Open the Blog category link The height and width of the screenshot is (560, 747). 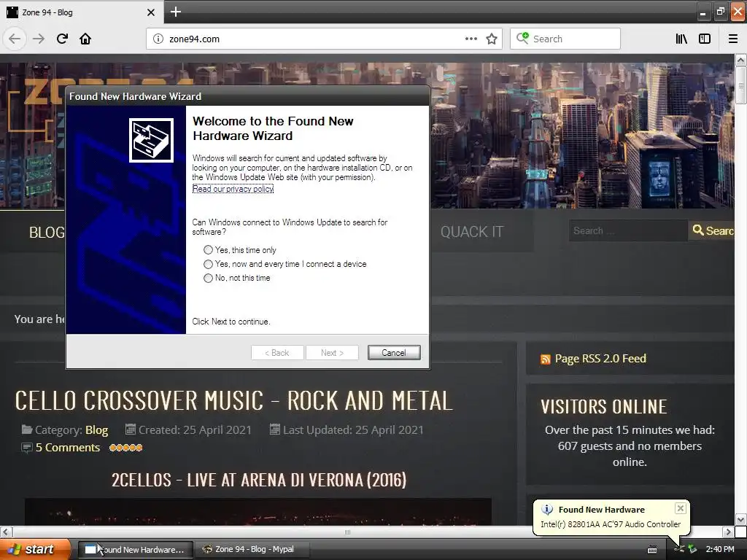click(97, 430)
